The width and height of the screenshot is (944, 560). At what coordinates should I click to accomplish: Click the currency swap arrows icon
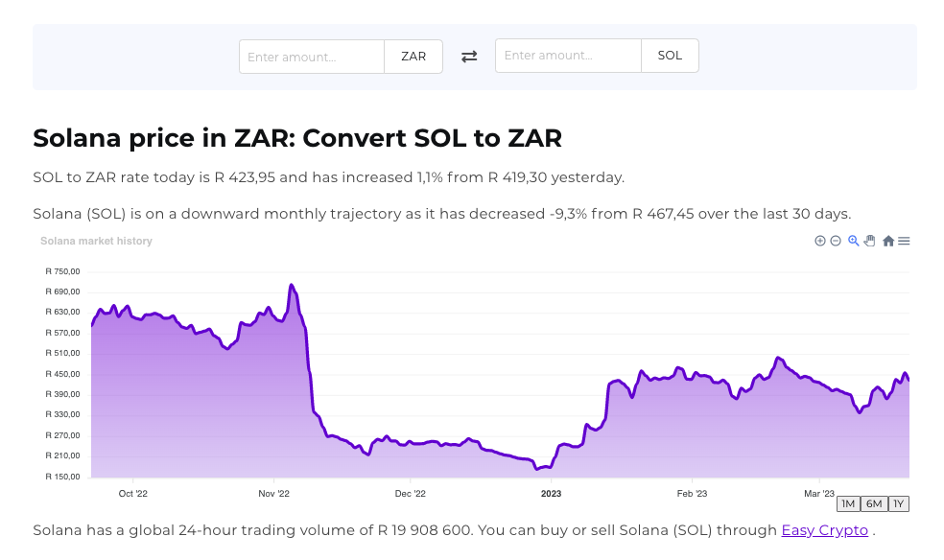pos(469,56)
